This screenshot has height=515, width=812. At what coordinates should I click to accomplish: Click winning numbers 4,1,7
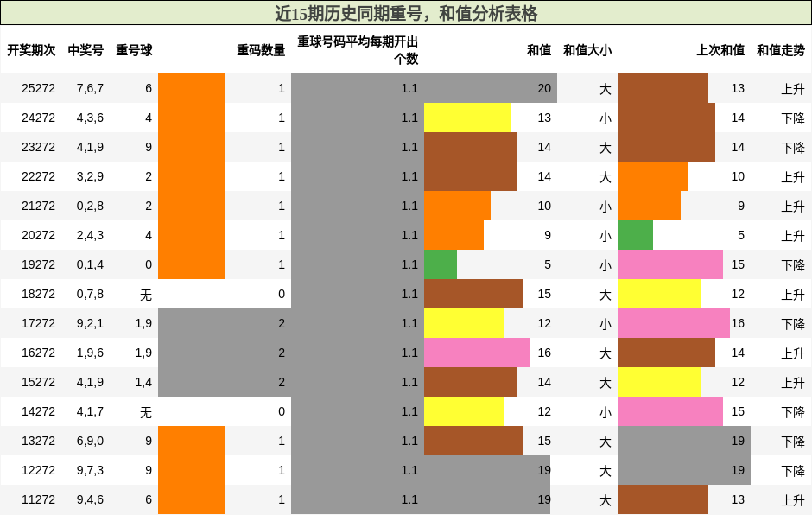90,411
